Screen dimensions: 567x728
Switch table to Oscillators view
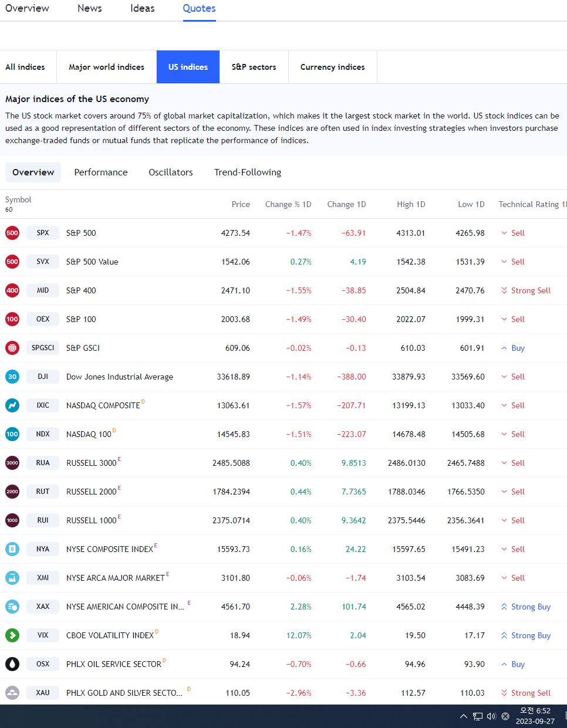tap(171, 172)
